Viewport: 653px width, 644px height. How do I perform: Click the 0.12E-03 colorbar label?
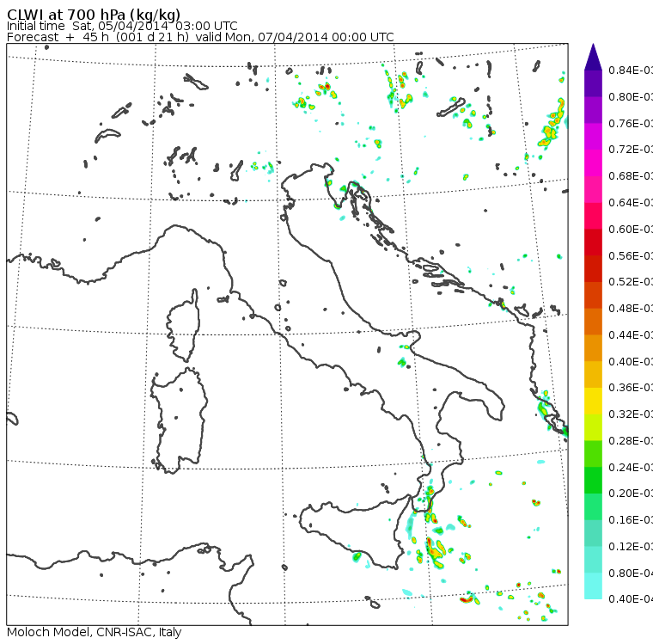[631, 547]
